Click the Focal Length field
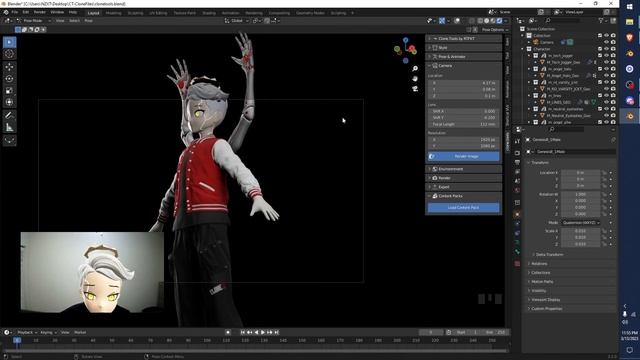This screenshot has height=360, width=640. (x=464, y=124)
